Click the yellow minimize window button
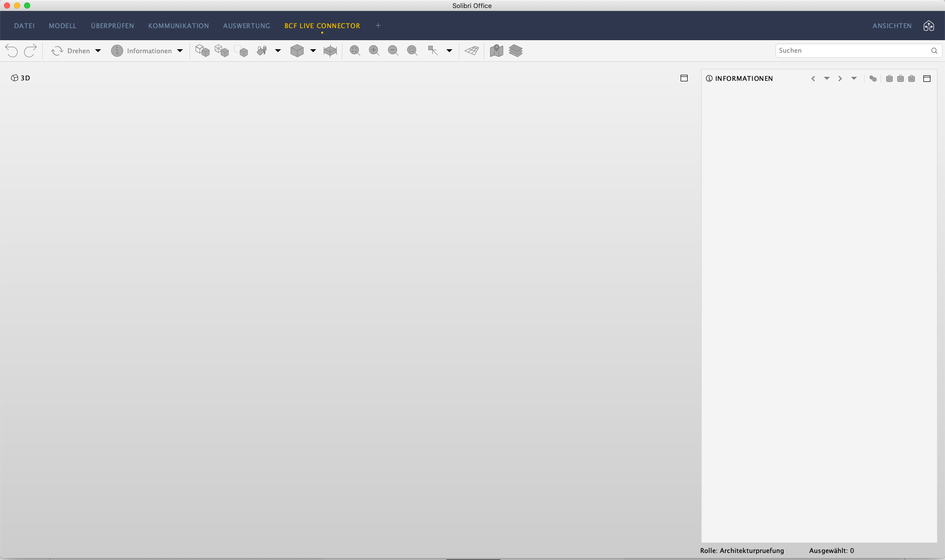945x560 pixels. coord(17,6)
